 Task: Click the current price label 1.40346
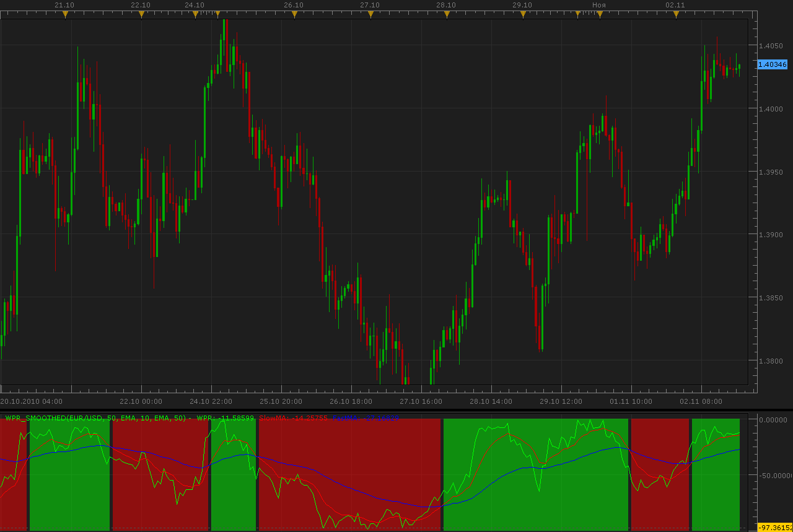click(773, 64)
